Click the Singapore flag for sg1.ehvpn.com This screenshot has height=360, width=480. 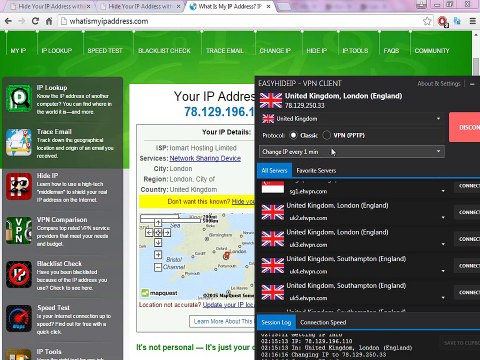pyautogui.click(x=273, y=187)
